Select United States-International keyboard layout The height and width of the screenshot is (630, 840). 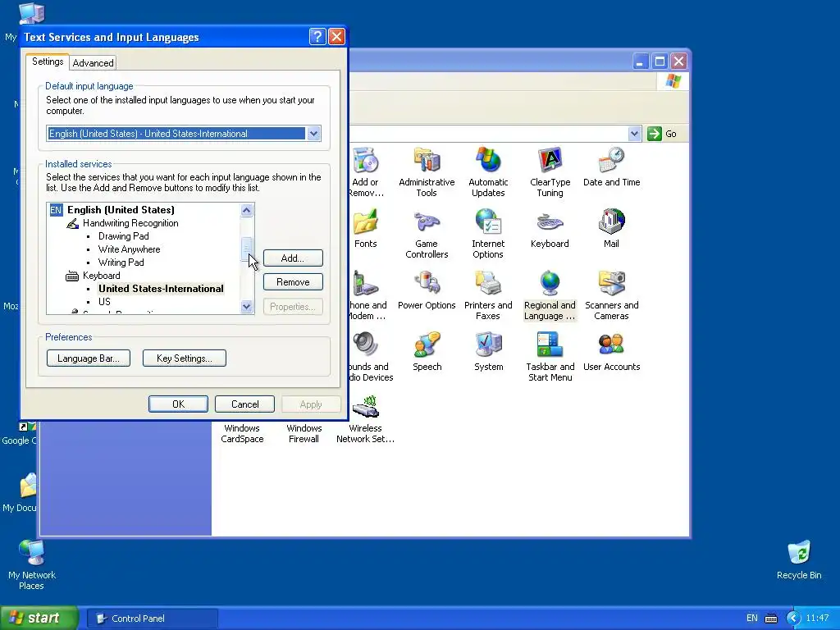(x=161, y=289)
